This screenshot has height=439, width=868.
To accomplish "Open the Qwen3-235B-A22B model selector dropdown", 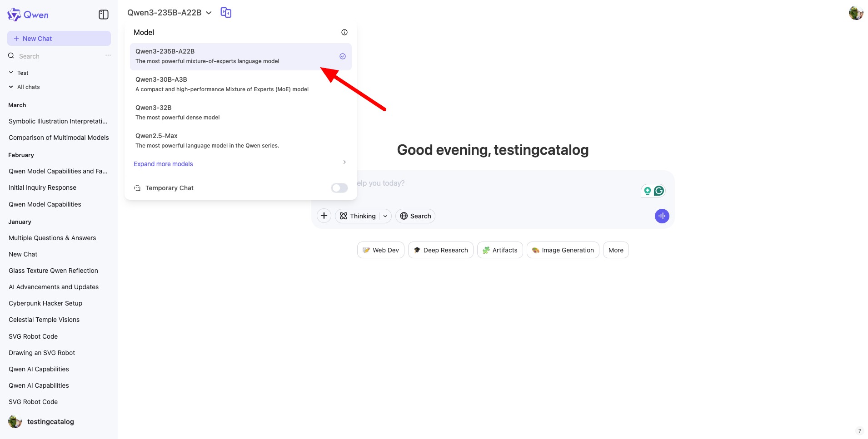I will point(170,13).
